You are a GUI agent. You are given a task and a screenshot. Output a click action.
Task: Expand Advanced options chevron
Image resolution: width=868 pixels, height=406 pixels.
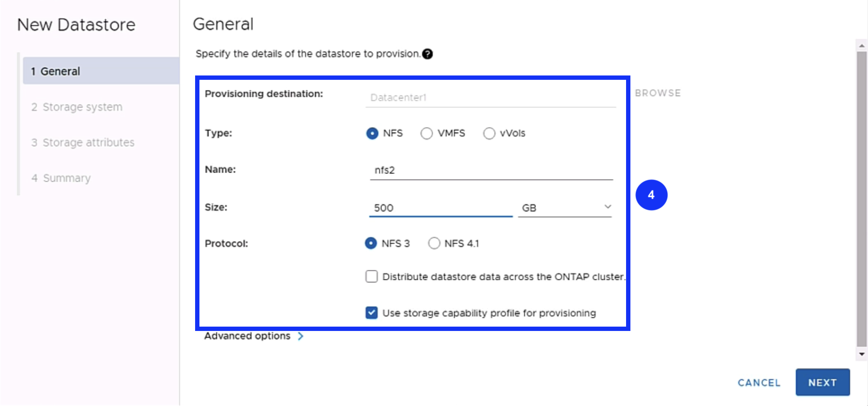pyautogui.click(x=300, y=336)
